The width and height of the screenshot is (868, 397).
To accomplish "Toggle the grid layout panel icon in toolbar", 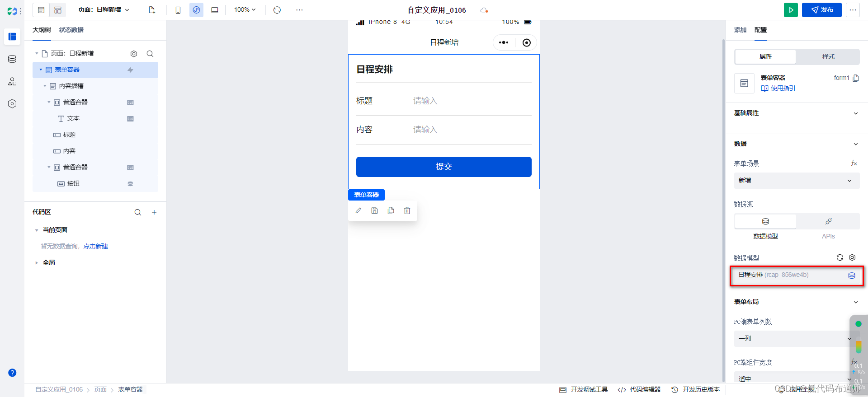I will tap(58, 10).
